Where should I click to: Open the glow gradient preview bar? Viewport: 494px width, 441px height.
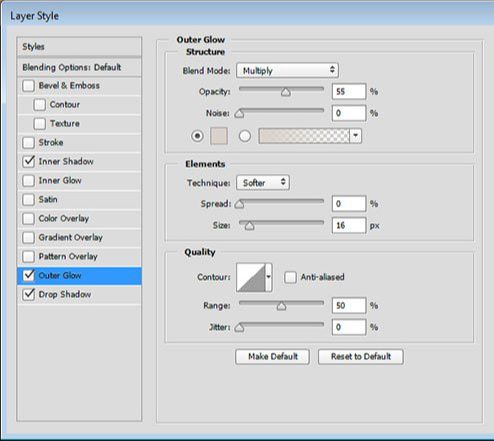304,136
